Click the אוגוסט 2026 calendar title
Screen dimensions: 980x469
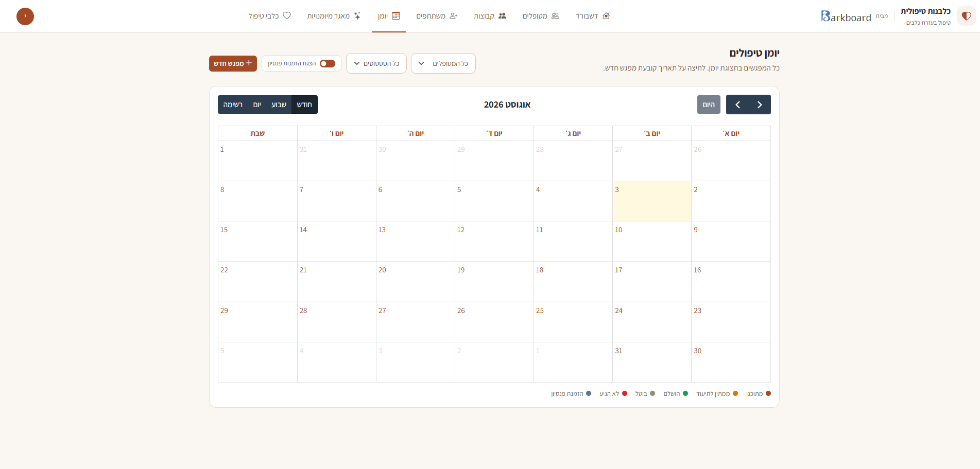coord(507,105)
